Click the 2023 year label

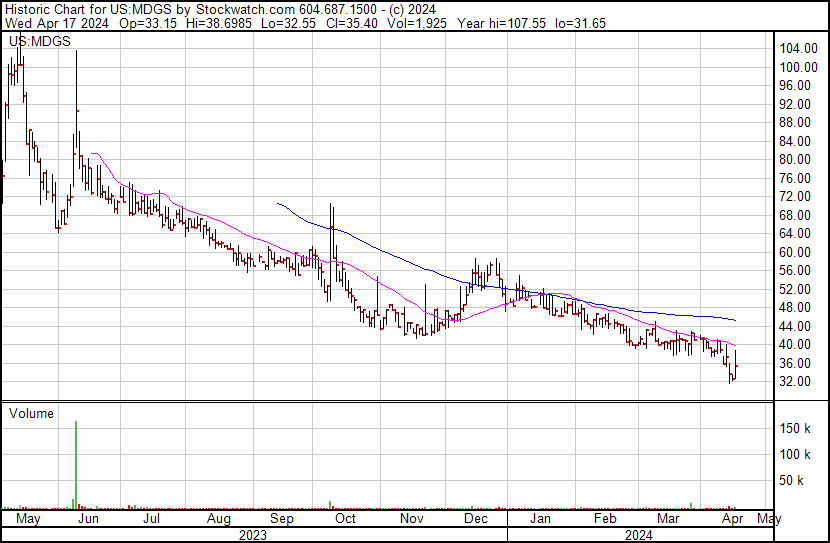252,535
